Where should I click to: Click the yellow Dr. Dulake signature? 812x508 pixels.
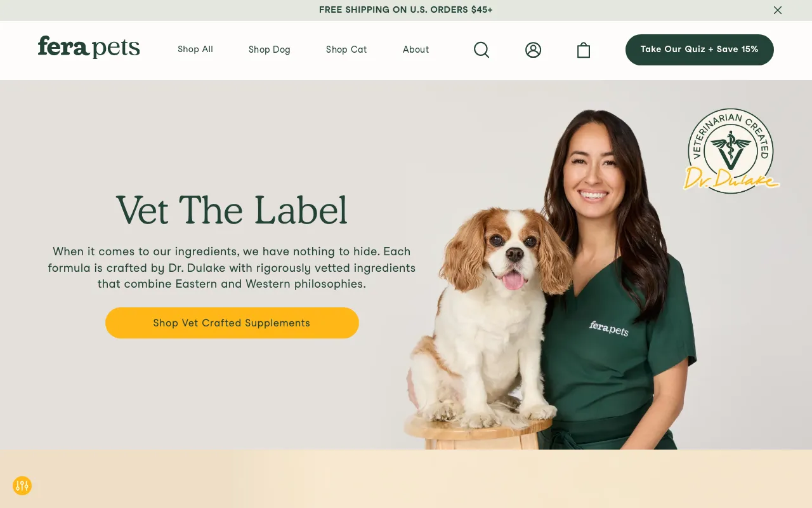(731, 178)
